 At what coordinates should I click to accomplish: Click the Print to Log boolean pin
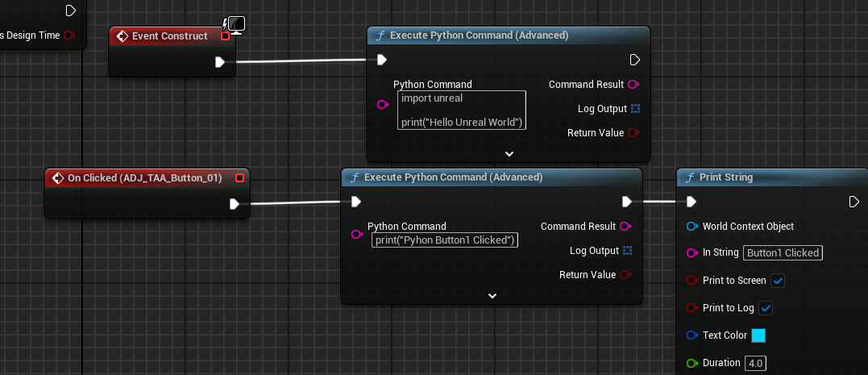[692, 308]
